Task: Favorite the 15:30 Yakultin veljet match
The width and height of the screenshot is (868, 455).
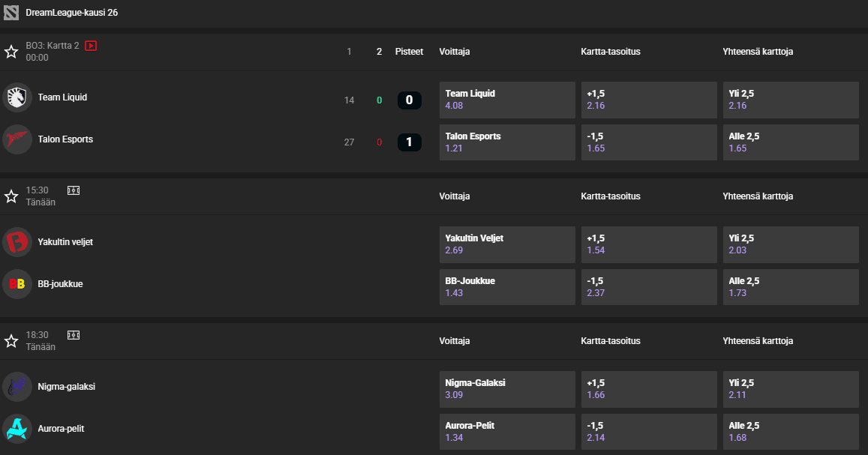Action: (x=11, y=196)
